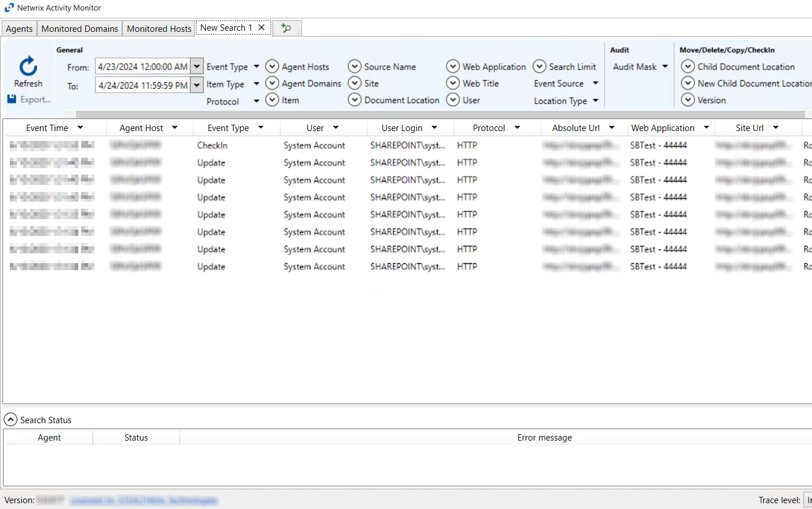Switch to the Monitored Domains tab
The image size is (812, 509).
80,28
